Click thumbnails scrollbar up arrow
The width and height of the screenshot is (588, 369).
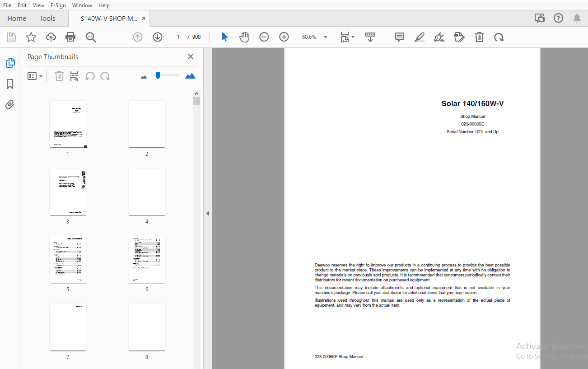coord(196,93)
